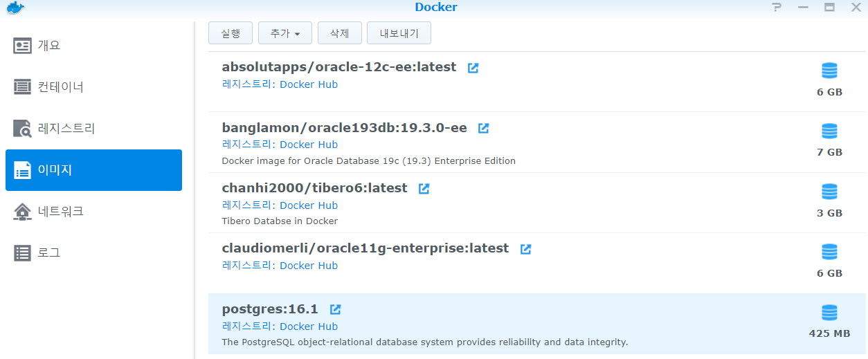Click the 3 GB database size icon

pos(829,192)
